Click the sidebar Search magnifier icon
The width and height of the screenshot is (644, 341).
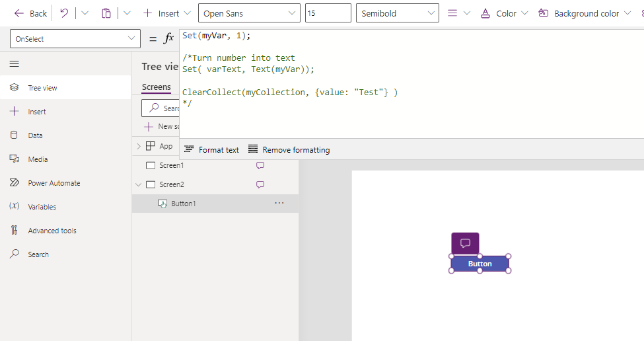(15, 254)
